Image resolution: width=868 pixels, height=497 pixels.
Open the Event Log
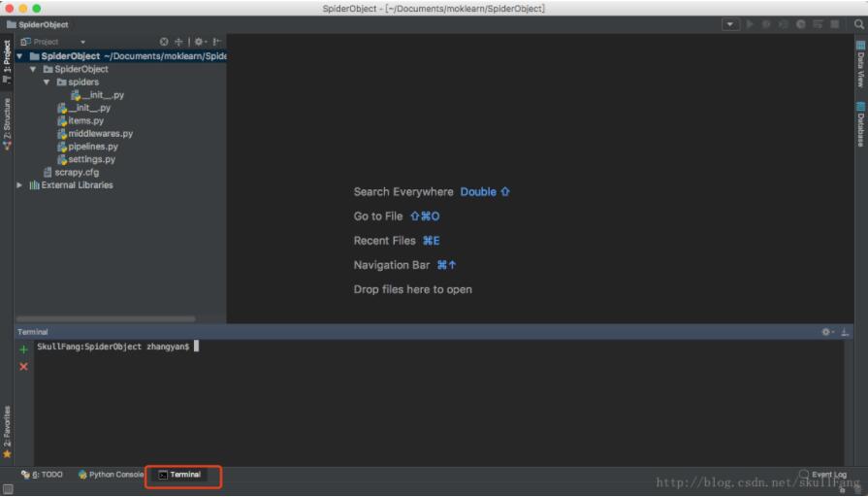tap(823, 475)
